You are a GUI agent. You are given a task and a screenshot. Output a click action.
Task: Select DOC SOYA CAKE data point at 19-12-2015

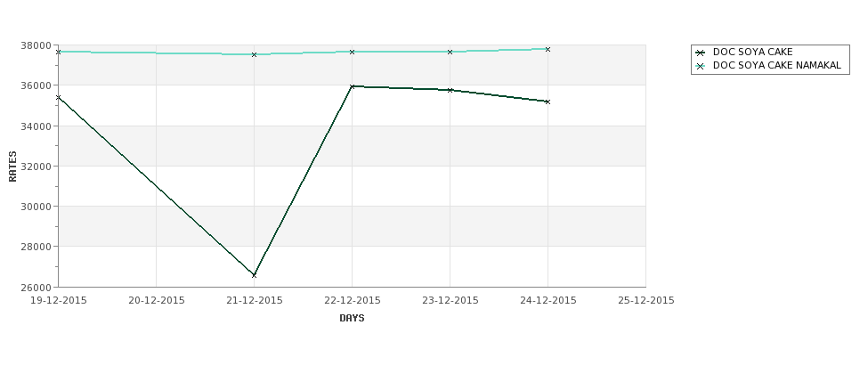pos(58,97)
